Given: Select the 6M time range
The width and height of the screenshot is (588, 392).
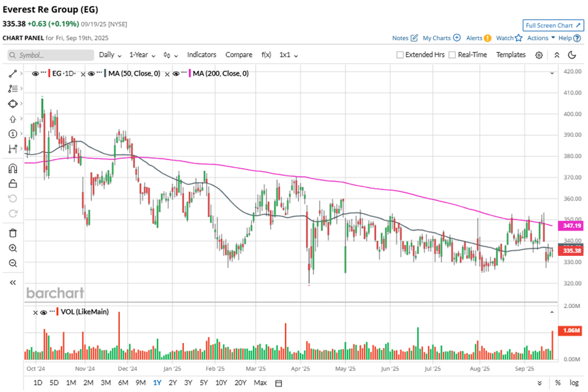Looking at the screenshot, I should click(123, 383).
